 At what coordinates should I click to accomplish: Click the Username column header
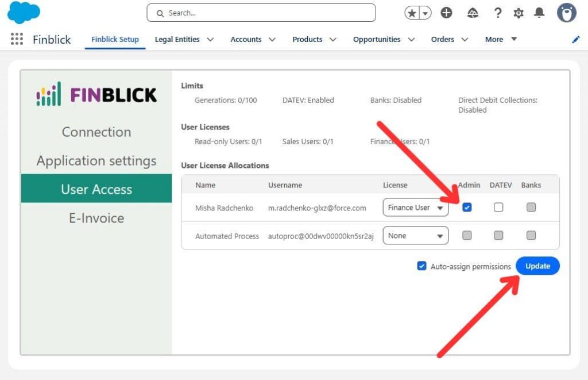pos(285,185)
